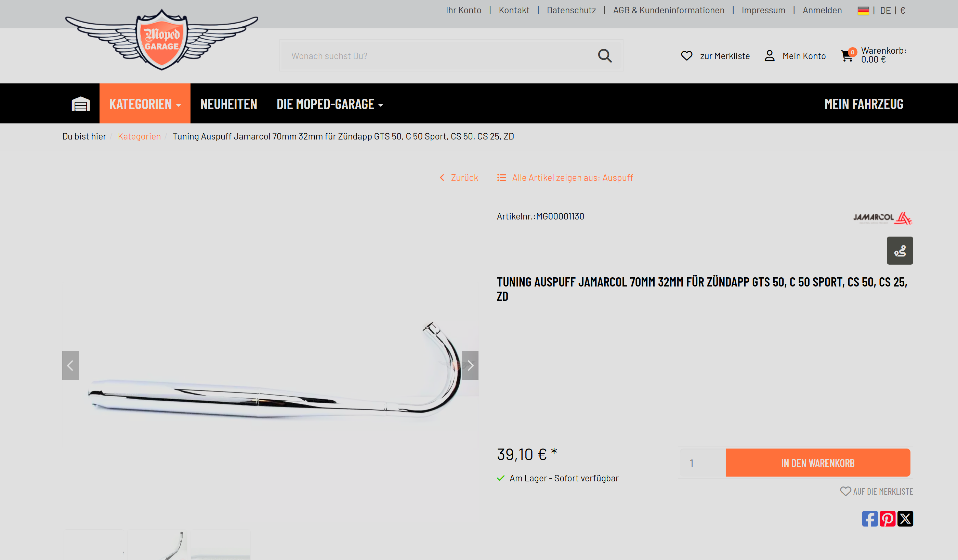Click the Mein Konto user icon

(770, 56)
